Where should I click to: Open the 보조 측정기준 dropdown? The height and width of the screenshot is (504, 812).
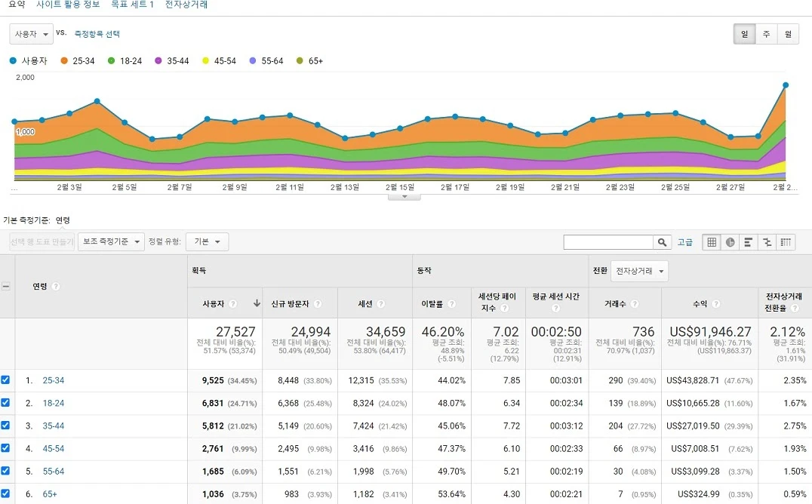click(x=111, y=242)
